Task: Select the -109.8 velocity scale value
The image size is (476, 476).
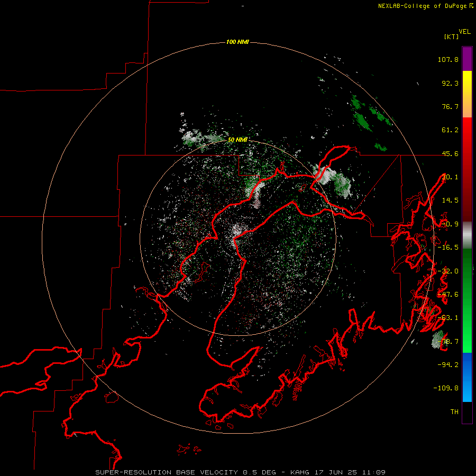Action: click(446, 388)
